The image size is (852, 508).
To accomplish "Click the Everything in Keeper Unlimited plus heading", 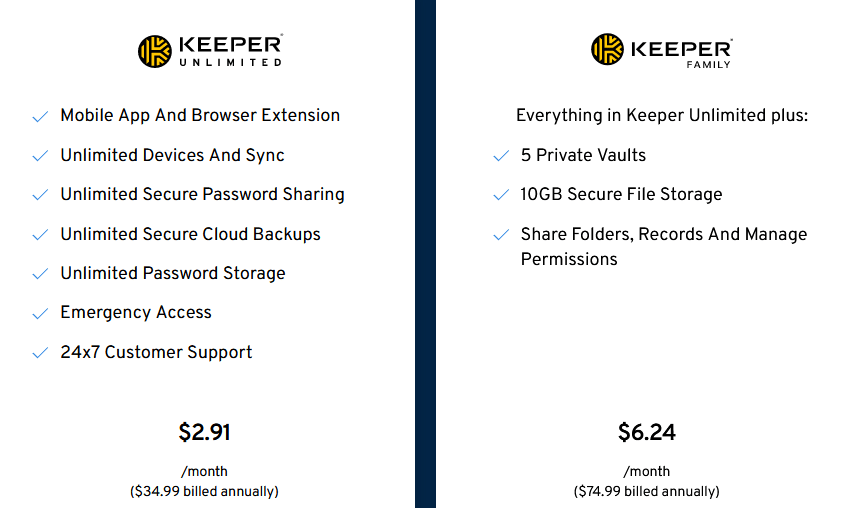I will click(662, 116).
